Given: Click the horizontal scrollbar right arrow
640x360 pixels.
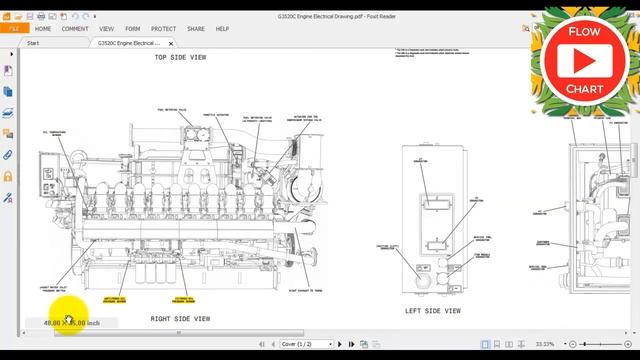Looking at the screenshot, I should [626, 333].
